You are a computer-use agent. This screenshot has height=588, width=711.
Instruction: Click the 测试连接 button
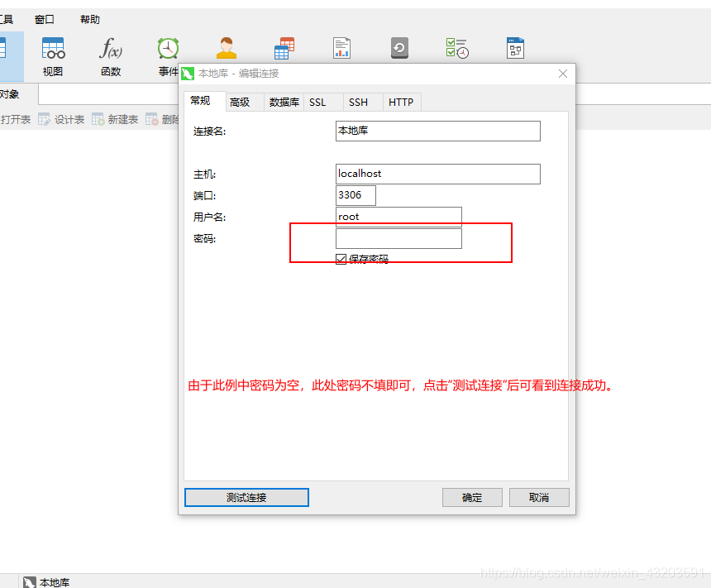click(x=246, y=497)
